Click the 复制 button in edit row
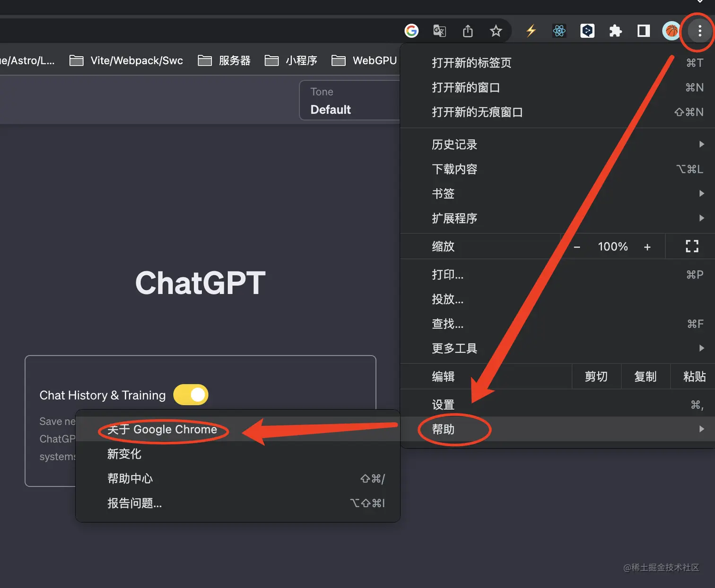 coord(645,376)
